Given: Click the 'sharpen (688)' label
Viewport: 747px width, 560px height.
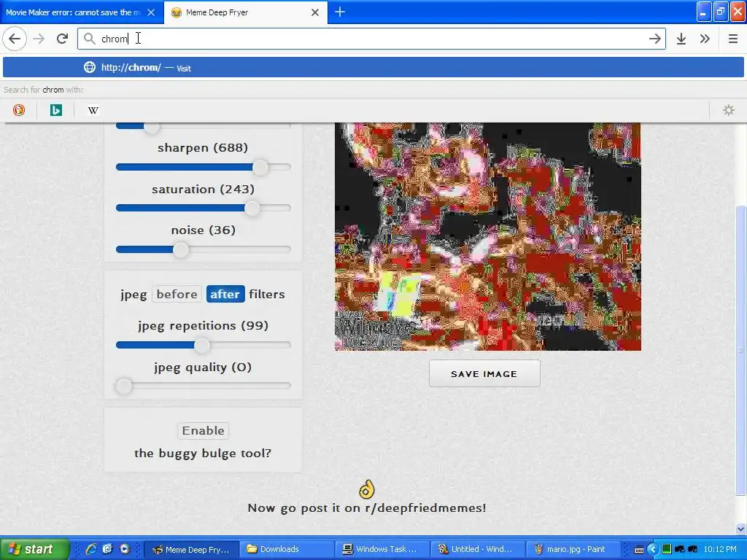Looking at the screenshot, I should pos(203,147).
